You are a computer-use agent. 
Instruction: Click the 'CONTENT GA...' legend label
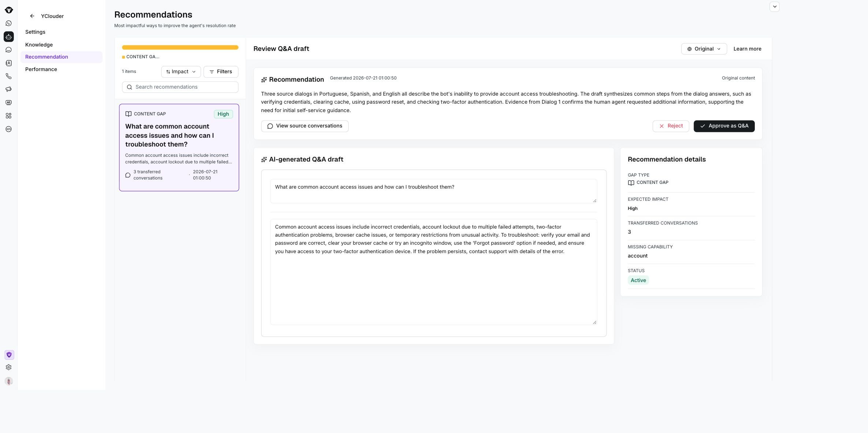142,57
